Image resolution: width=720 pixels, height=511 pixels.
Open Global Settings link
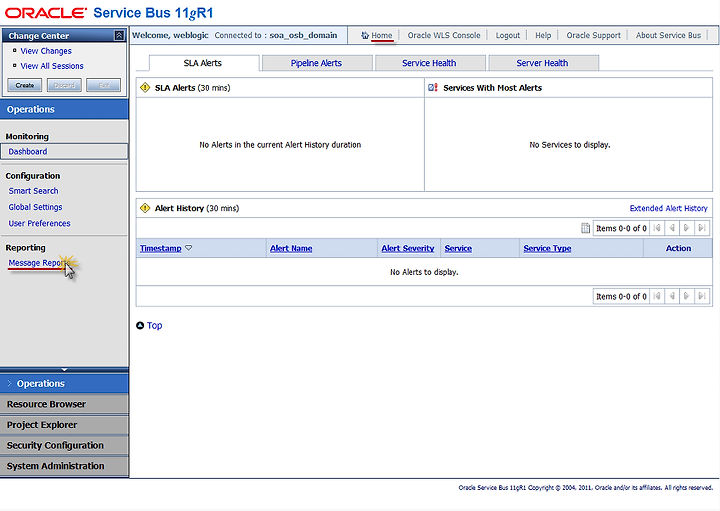(35, 207)
